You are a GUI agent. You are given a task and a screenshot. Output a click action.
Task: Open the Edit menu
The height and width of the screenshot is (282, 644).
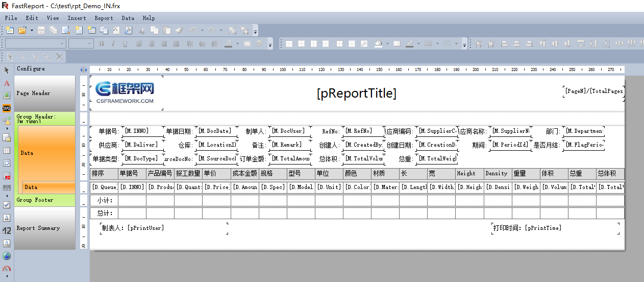click(x=32, y=18)
